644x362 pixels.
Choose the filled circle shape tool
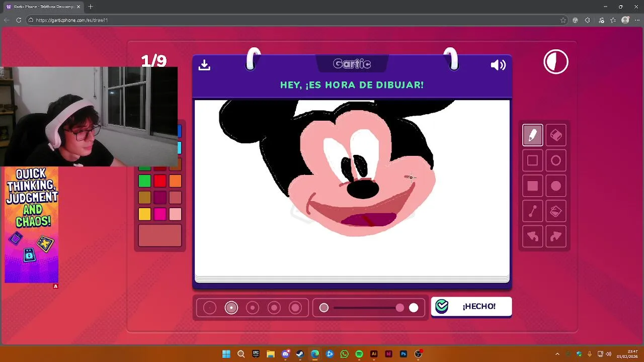(x=556, y=186)
